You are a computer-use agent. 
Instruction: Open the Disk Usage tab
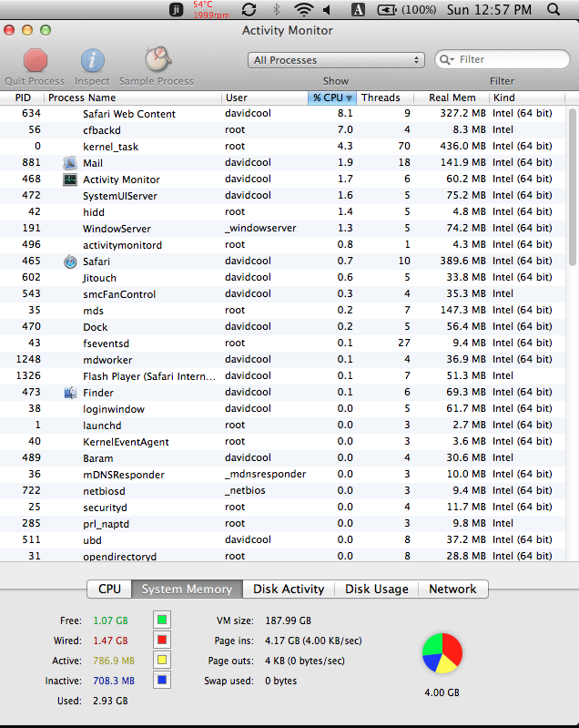point(377,589)
